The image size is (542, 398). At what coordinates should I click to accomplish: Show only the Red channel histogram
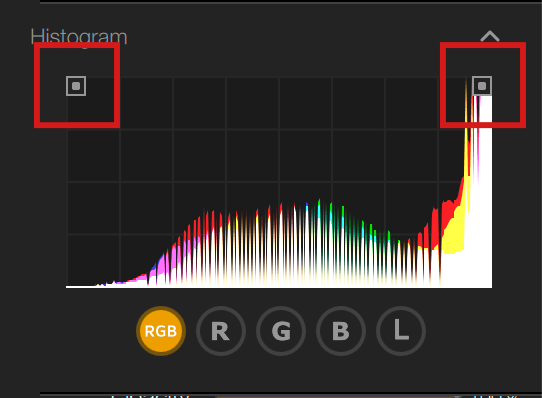coord(221,331)
